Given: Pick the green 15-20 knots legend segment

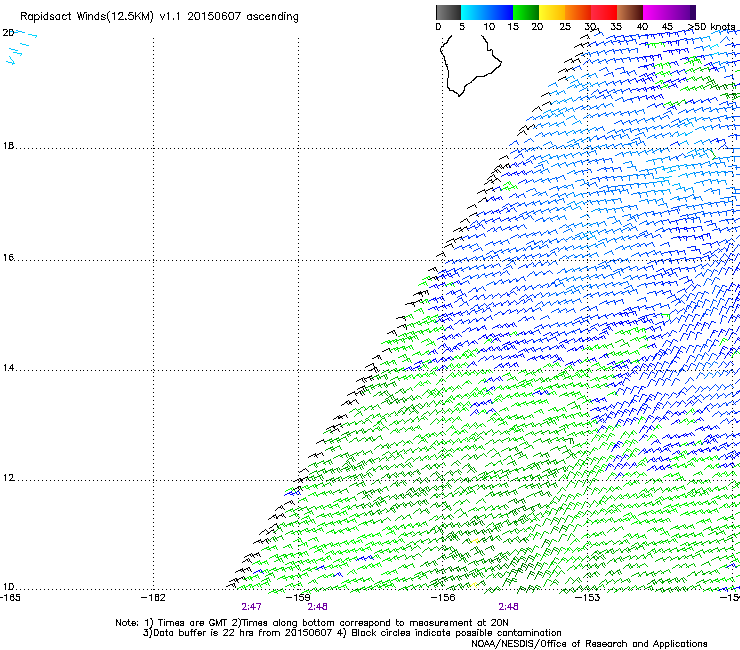Looking at the screenshot, I should click(526, 12).
